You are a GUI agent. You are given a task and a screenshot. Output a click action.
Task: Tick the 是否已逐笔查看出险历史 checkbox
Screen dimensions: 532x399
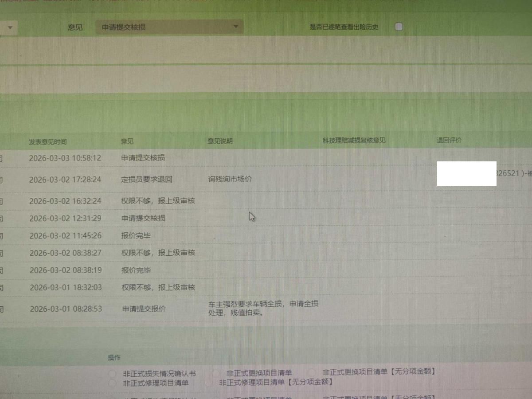pyautogui.click(x=399, y=27)
